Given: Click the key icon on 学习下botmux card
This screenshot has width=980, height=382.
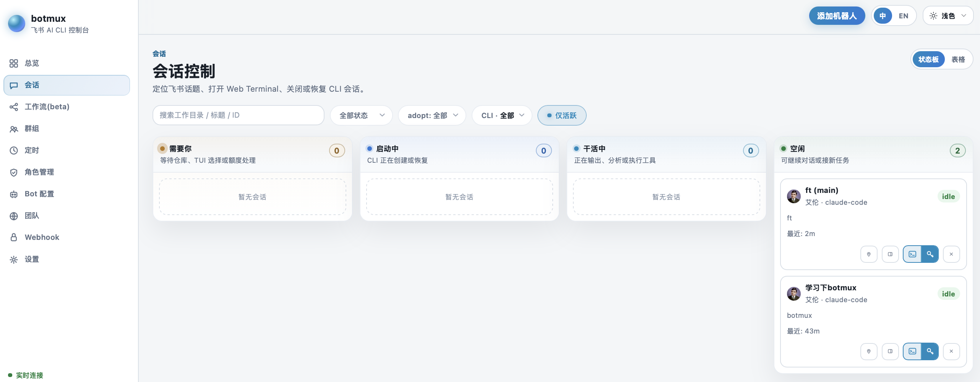Looking at the screenshot, I should pyautogui.click(x=930, y=351).
